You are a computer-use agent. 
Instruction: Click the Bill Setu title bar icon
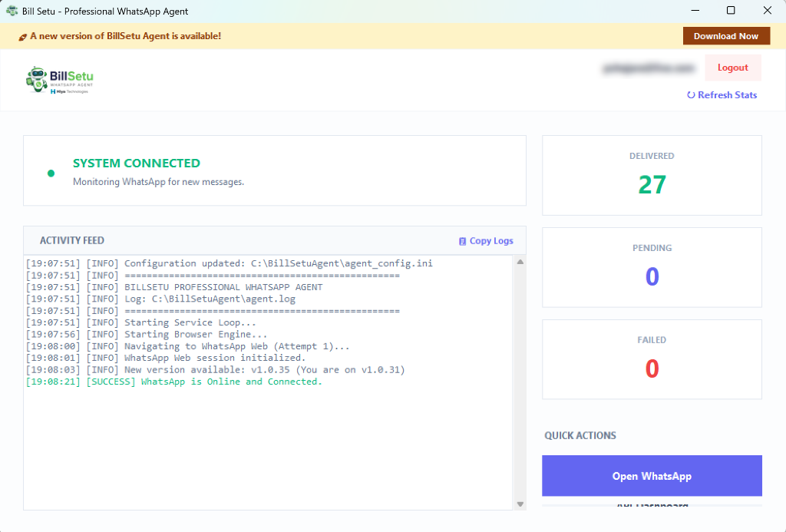12,11
